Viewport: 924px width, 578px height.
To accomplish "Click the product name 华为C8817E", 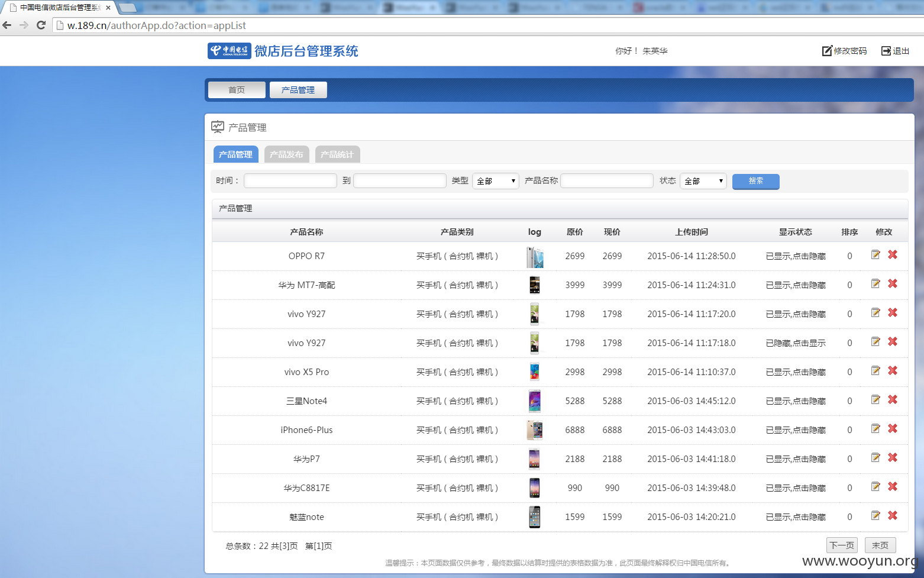I will coord(306,488).
